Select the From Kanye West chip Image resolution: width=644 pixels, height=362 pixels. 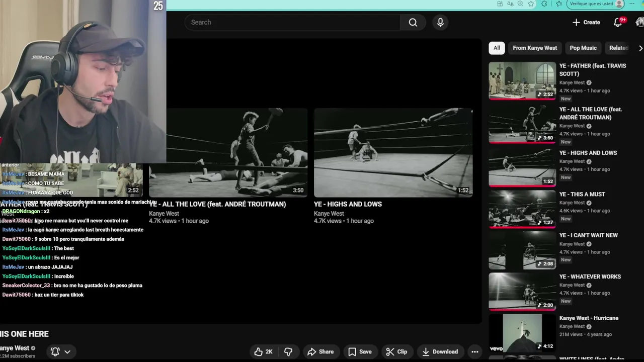tap(535, 48)
